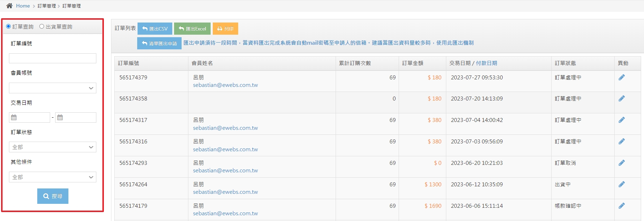Click the 交易日期 end date field
Image resolution: width=644 pixels, height=221 pixels.
coord(76,117)
